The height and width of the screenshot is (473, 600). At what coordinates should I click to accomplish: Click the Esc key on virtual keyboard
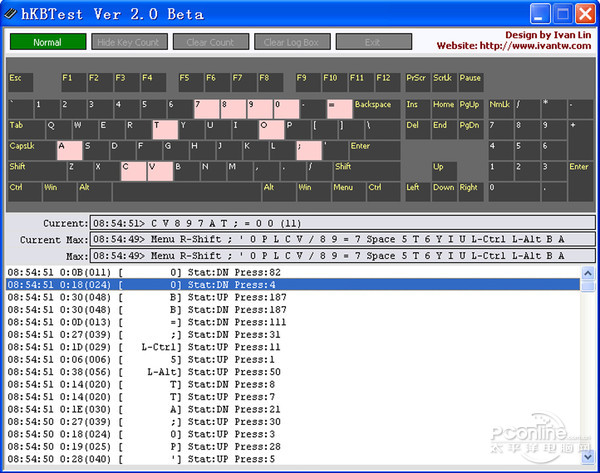tap(20, 82)
